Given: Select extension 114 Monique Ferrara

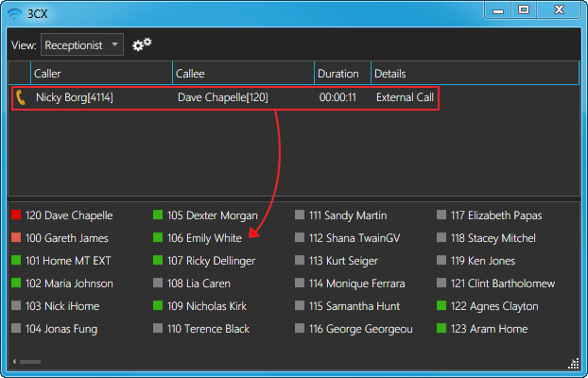Looking at the screenshot, I should coord(351,283).
